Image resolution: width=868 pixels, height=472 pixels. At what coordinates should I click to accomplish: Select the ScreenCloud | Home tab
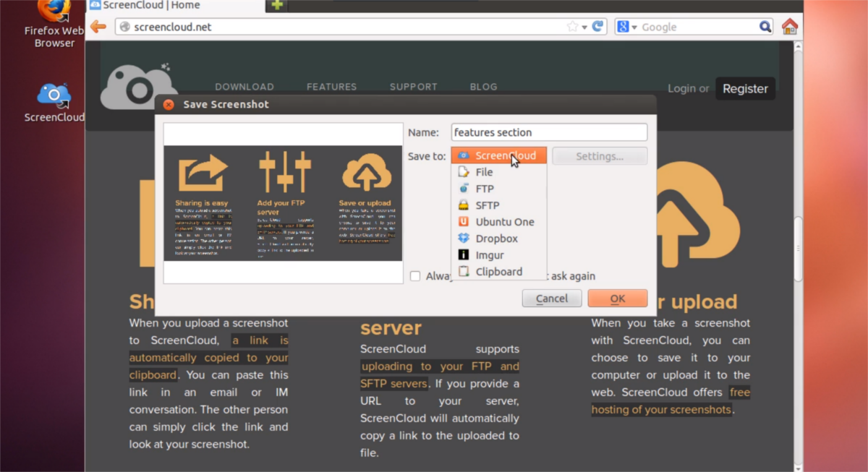pos(174,5)
